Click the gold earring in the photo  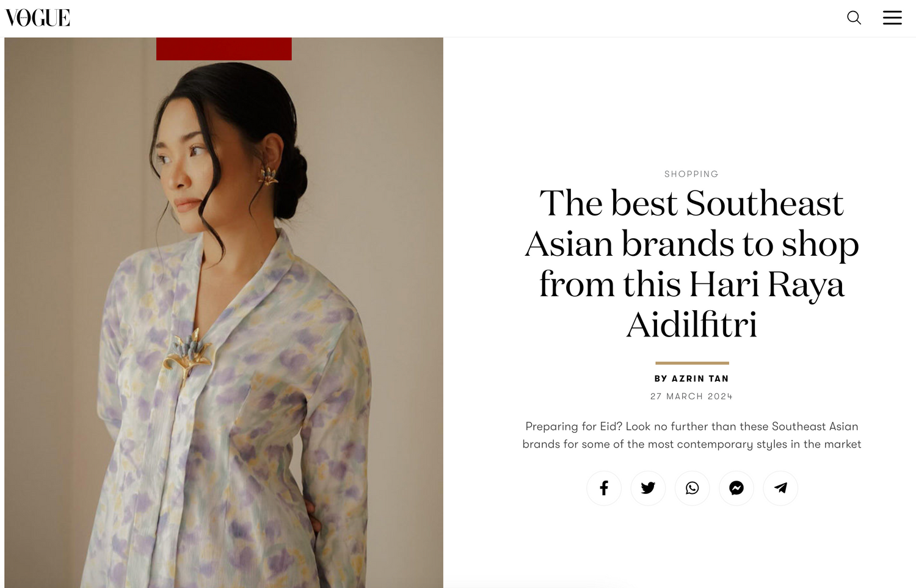(x=267, y=175)
